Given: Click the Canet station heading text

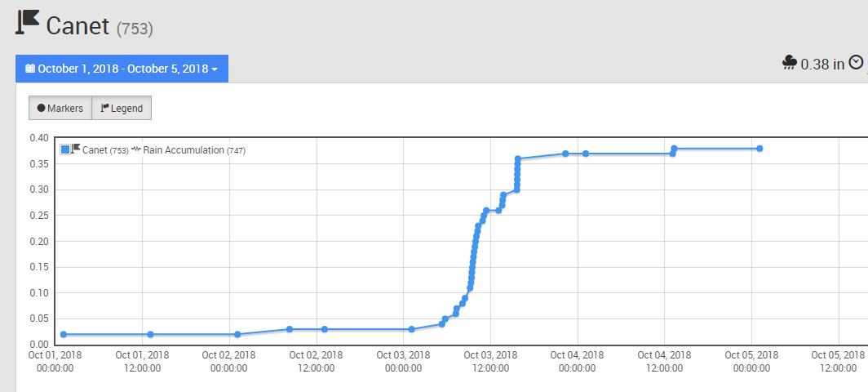Looking at the screenshot, I should click(77, 25).
